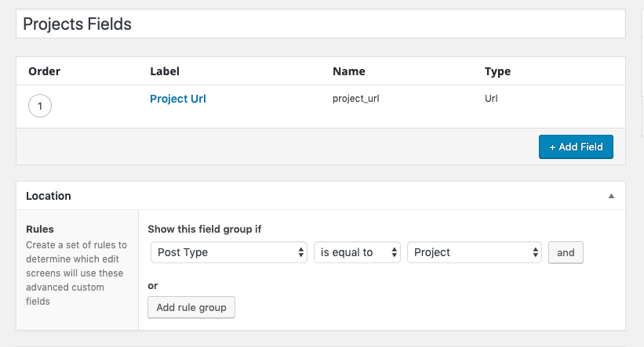Viewport: 644px width, 347px height.
Task: Click the Rules label in Location
Action: pyautogui.click(x=40, y=230)
